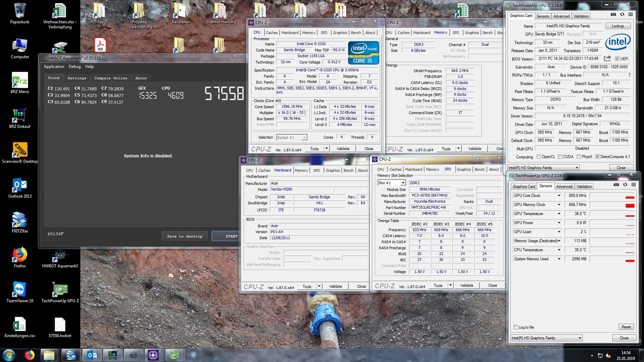Open the Papierkorb recycle bin icon
644x362 pixels.
pyautogui.click(x=20, y=13)
